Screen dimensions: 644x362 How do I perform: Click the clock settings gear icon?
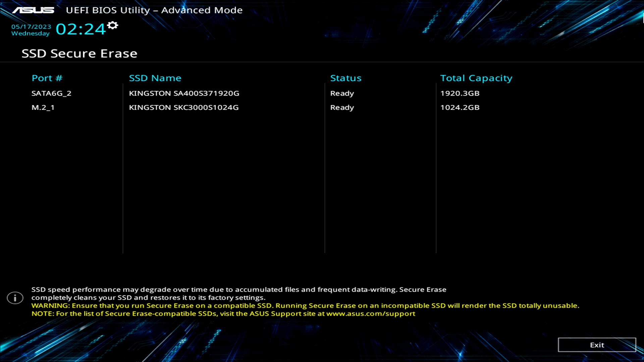click(113, 25)
